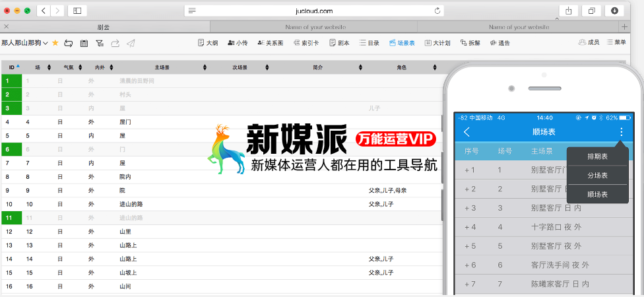644x297 pixels.
Task: Click the grey export arrow icon
Action: pos(115,43)
